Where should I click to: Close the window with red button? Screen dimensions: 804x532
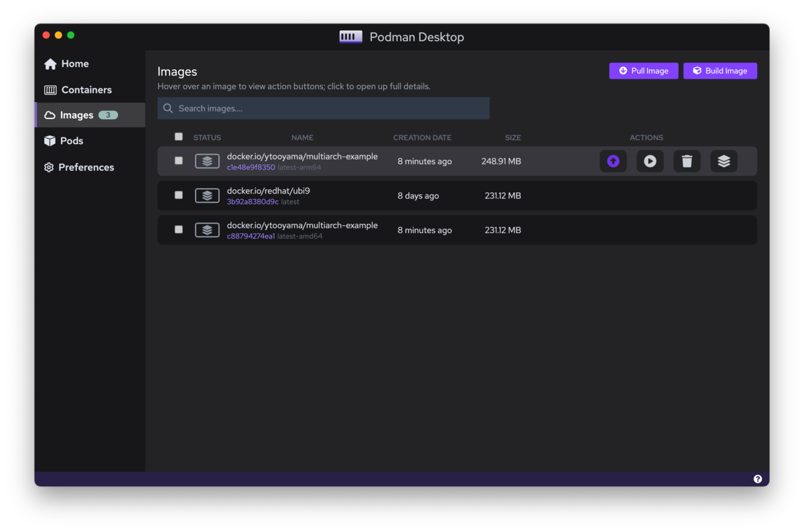coord(46,35)
